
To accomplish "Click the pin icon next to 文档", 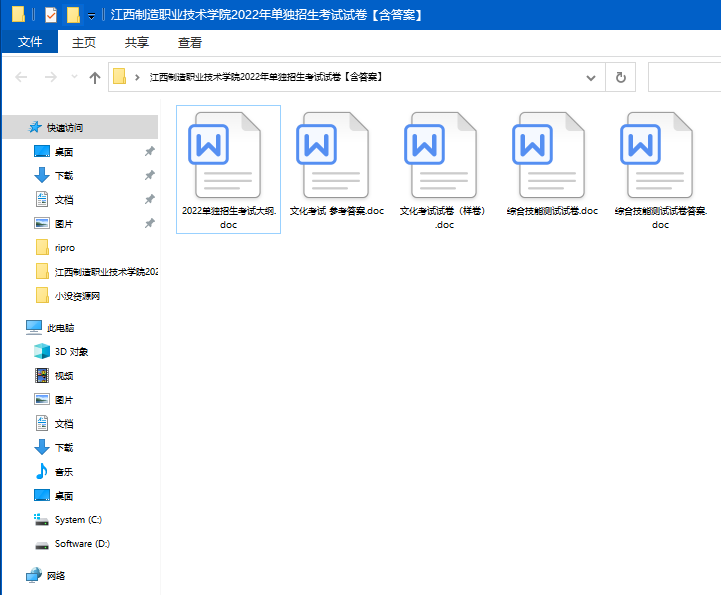I will coord(149,199).
